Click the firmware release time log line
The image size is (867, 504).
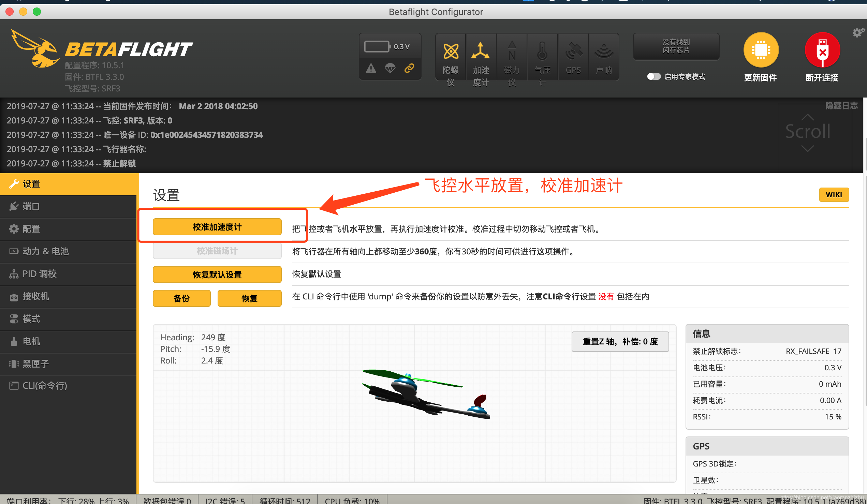click(132, 106)
